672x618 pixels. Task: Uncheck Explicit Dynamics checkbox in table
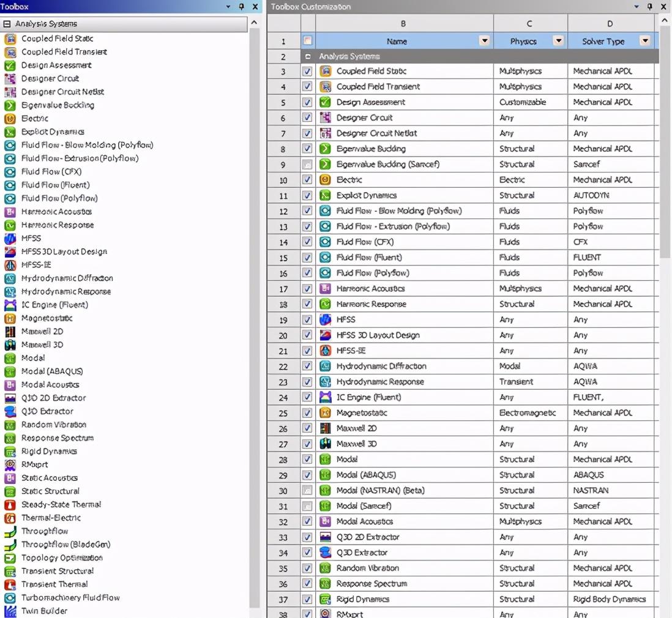point(307,195)
